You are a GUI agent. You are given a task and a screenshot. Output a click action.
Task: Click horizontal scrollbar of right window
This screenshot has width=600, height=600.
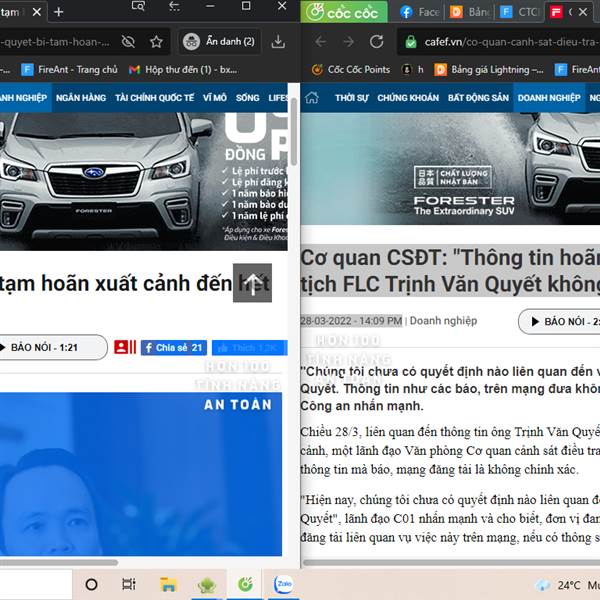(452, 562)
